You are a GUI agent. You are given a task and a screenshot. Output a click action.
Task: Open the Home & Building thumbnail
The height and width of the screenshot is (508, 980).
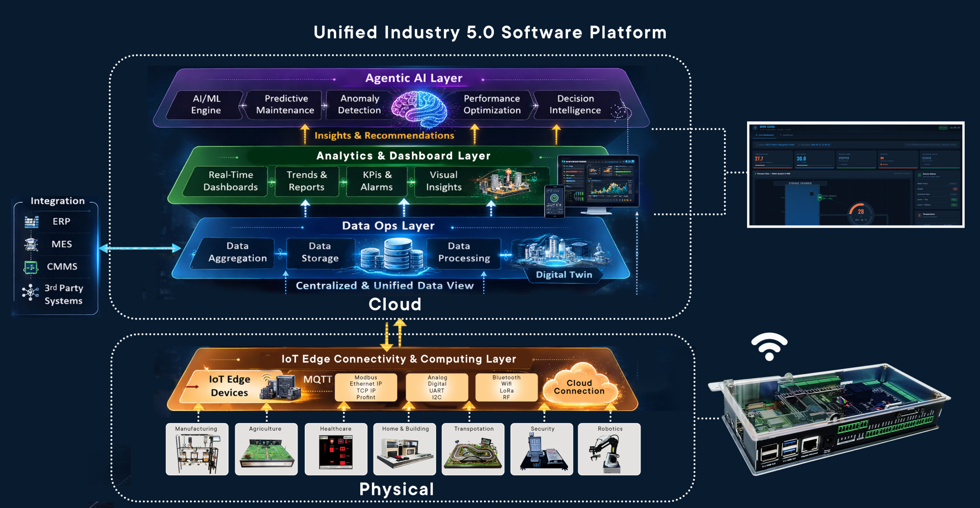[405, 449]
